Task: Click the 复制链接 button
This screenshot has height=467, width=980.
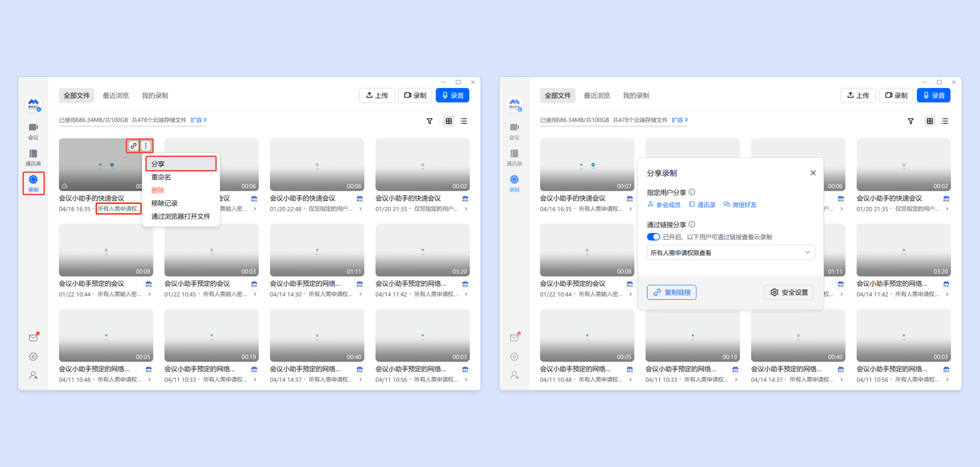Action: click(x=672, y=292)
